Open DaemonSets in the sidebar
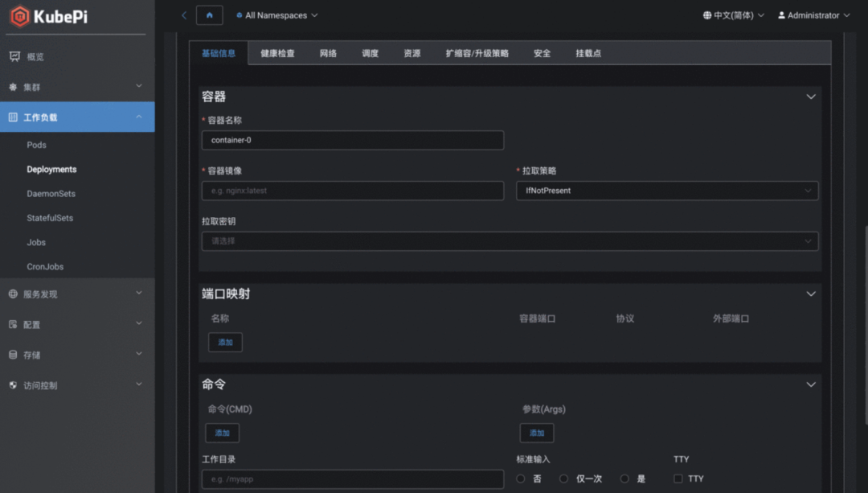868x493 pixels. tap(51, 194)
